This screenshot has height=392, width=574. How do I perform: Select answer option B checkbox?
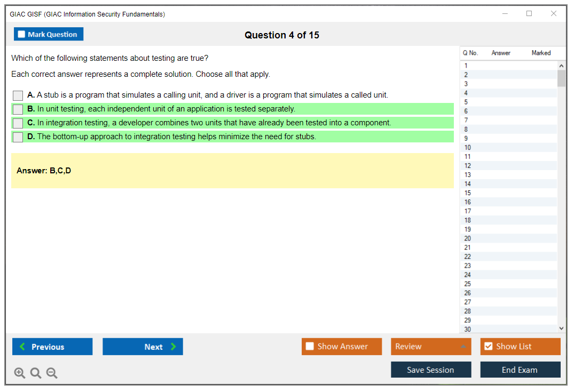click(x=17, y=109)
